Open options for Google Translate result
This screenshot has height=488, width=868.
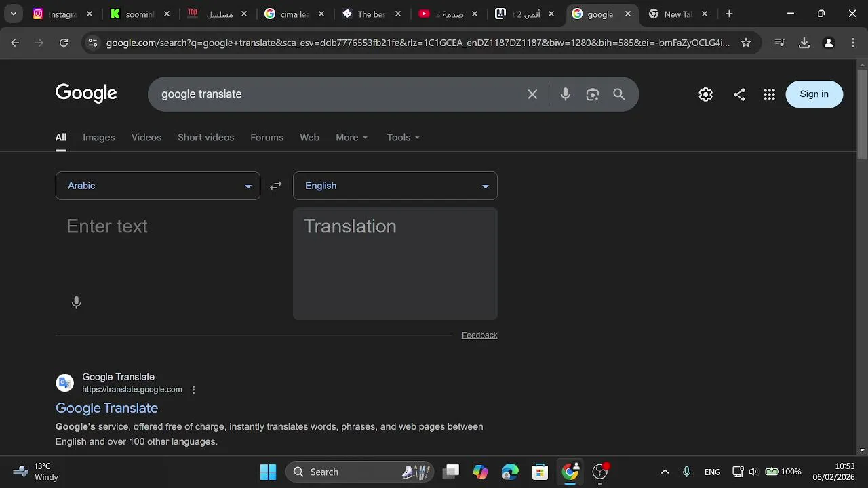[x=194, y=390]
